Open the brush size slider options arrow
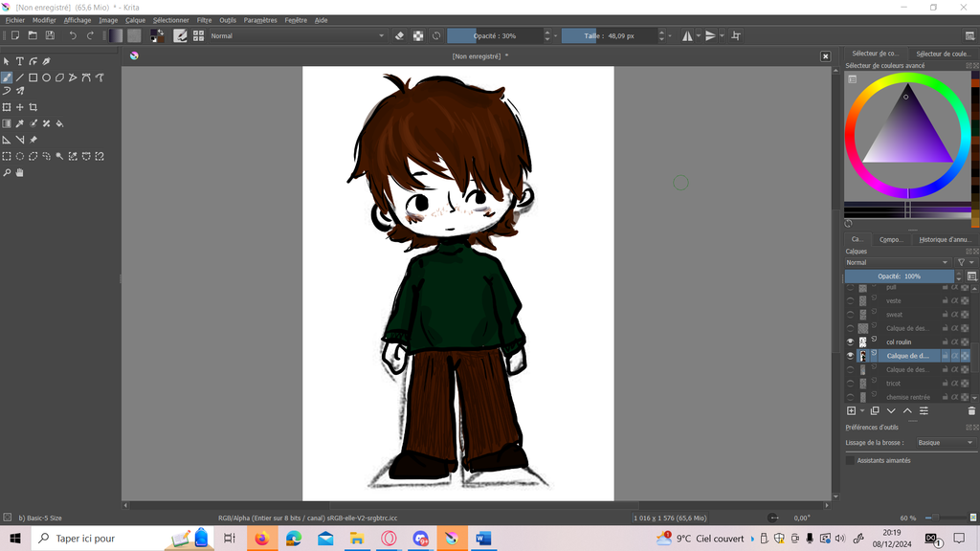The width and height of the screenshot is (980, 551). click(x=670, y=35)
